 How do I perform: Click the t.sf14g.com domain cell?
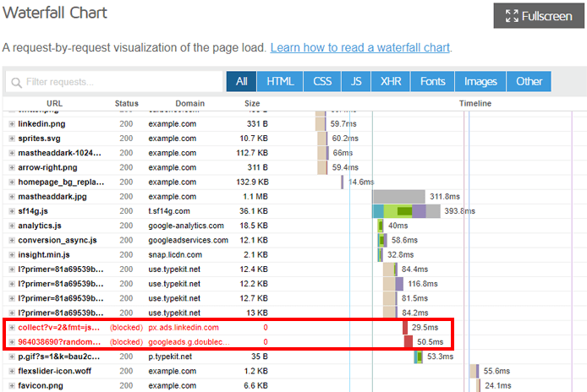coord(169,211)
